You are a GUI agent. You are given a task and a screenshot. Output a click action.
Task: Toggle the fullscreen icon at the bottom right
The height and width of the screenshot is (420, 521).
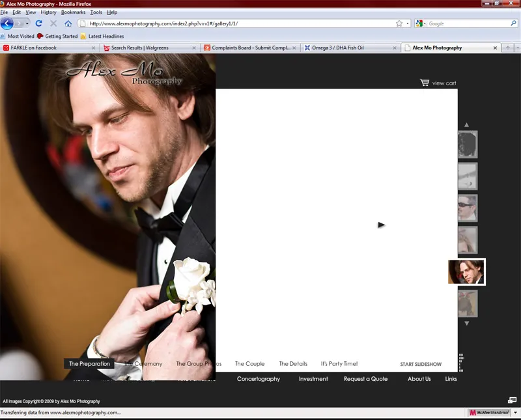tap(512, 400)
